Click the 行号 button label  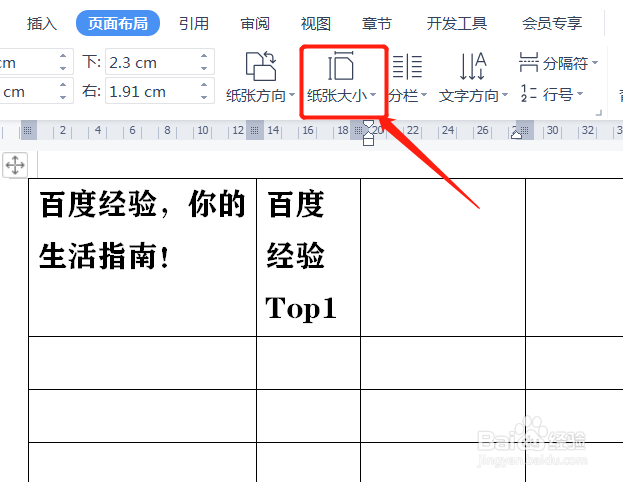(x=558, y=94)
